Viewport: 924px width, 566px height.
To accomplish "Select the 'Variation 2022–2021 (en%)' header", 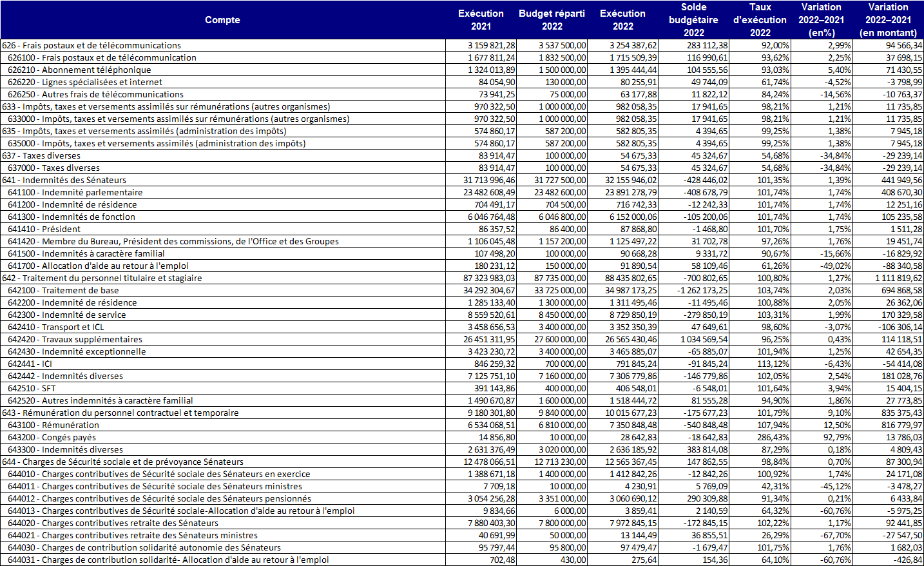I will click(x=821, y=20).
